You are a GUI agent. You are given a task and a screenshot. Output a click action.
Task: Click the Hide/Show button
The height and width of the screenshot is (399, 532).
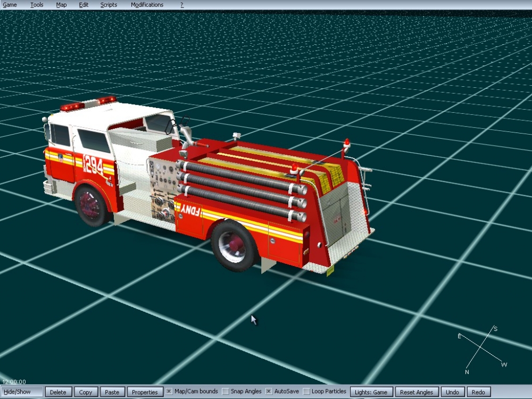22,392
